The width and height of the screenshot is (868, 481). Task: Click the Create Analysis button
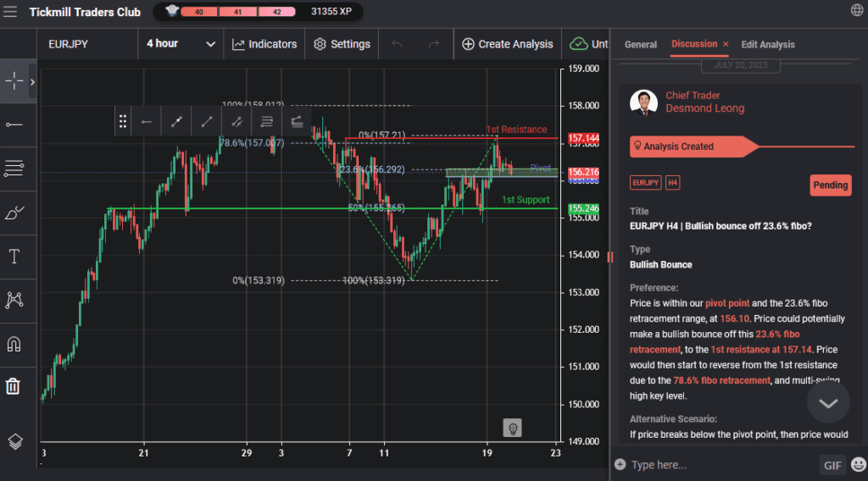point(507,44)
